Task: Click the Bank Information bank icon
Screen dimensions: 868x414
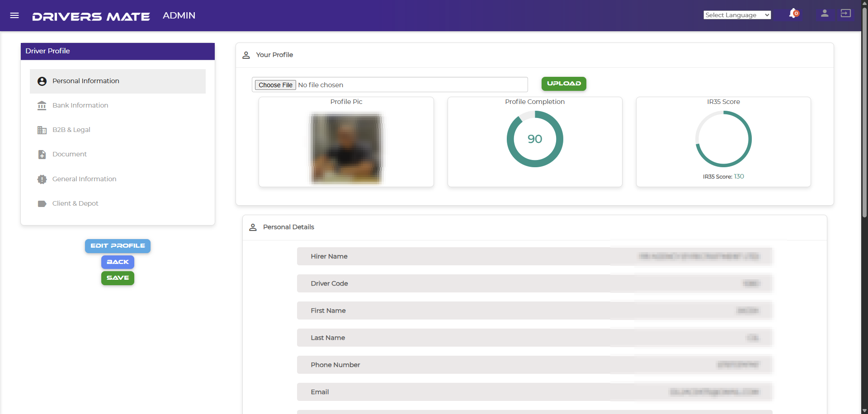Action: 42,106
